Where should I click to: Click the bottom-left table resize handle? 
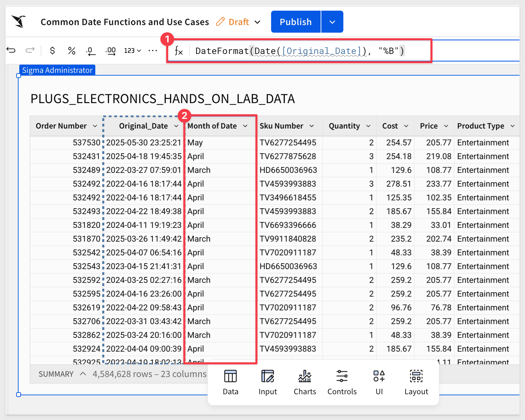tap(19, 395)
